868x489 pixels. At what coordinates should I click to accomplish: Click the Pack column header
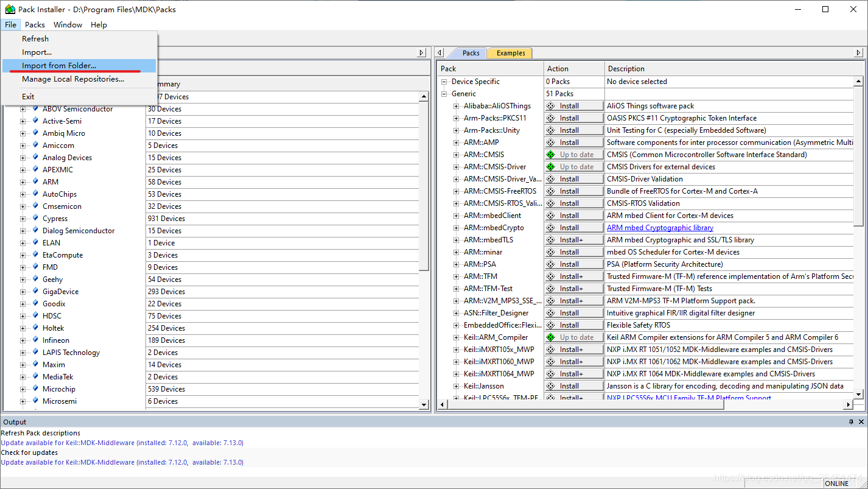tap(491, 69)
